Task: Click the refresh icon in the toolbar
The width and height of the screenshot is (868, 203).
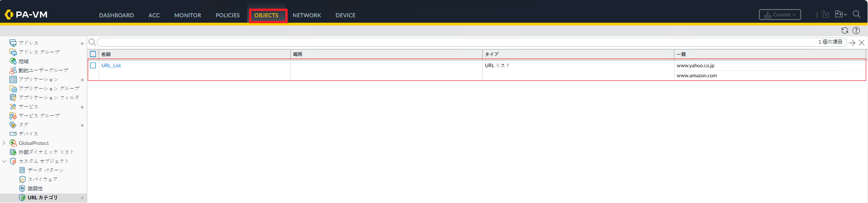Action: (x=844, y=30)
